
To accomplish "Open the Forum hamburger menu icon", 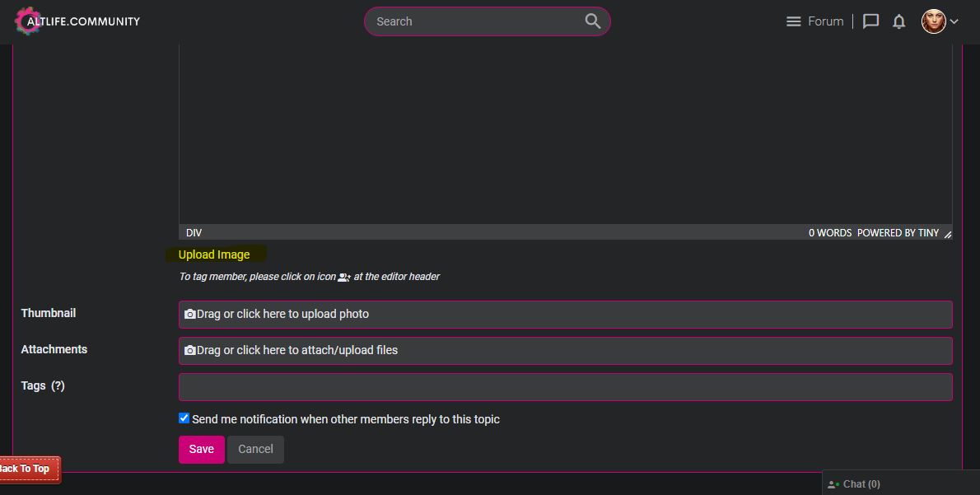I will point(793,21).
